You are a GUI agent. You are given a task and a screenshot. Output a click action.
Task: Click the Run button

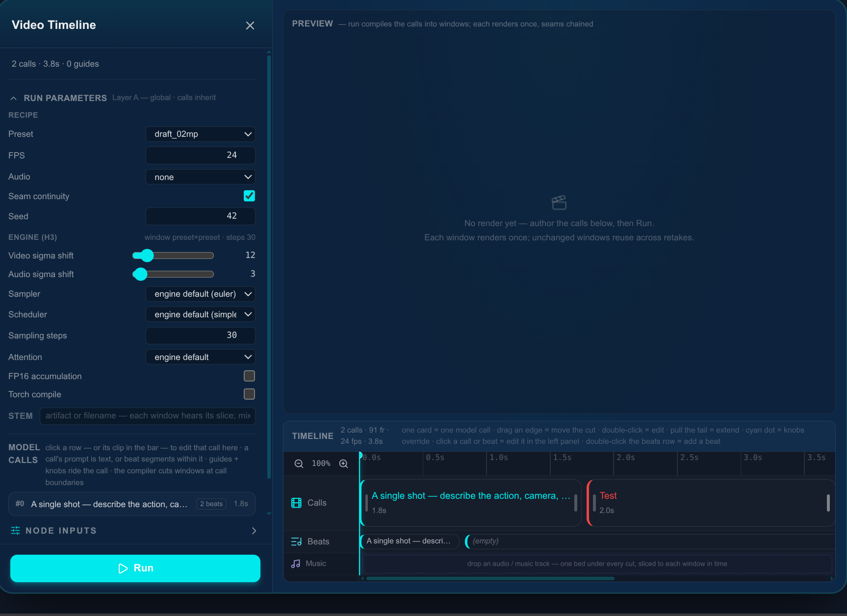pyautogui.click(x=135, y=568)
